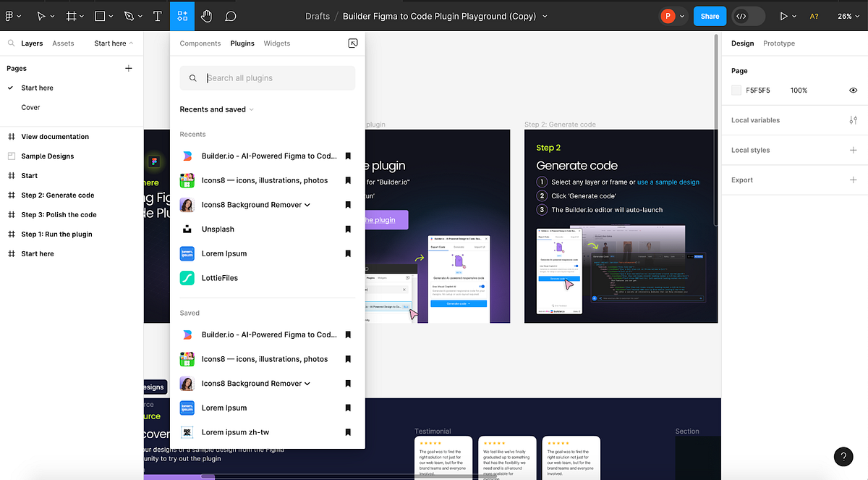The image size is (868, 480).
Task: Add a new page with plus icon
Action: click(129, 68)
